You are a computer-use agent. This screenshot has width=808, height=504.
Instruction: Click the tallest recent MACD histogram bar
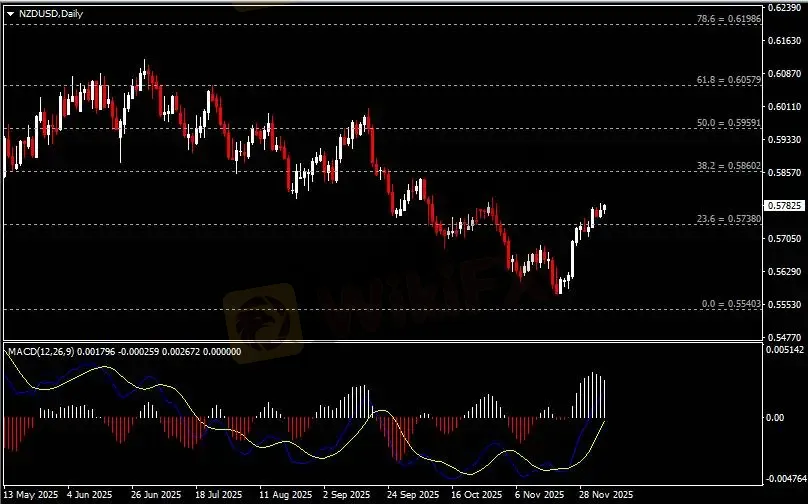pyautogui.click(x=593, y=395)
